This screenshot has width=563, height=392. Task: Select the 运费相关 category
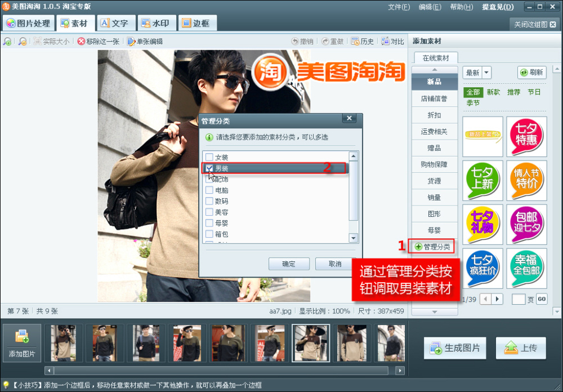[x=435, y=131]
